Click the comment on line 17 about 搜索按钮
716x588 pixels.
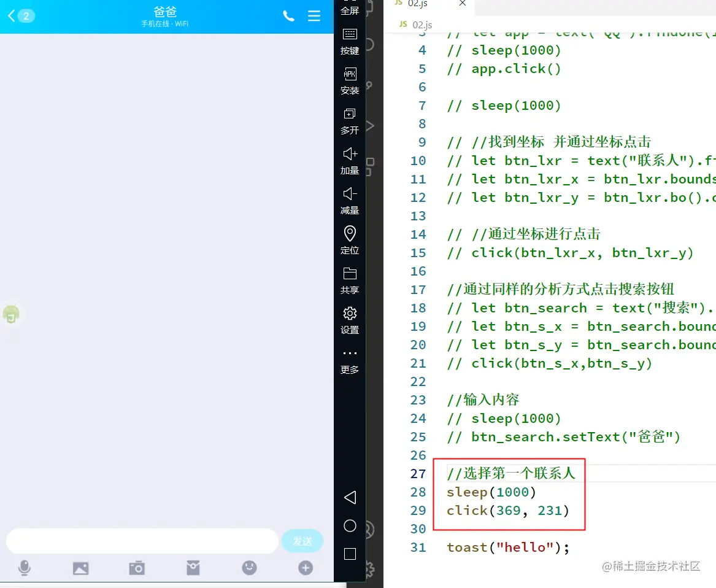(x=561, y=289)
